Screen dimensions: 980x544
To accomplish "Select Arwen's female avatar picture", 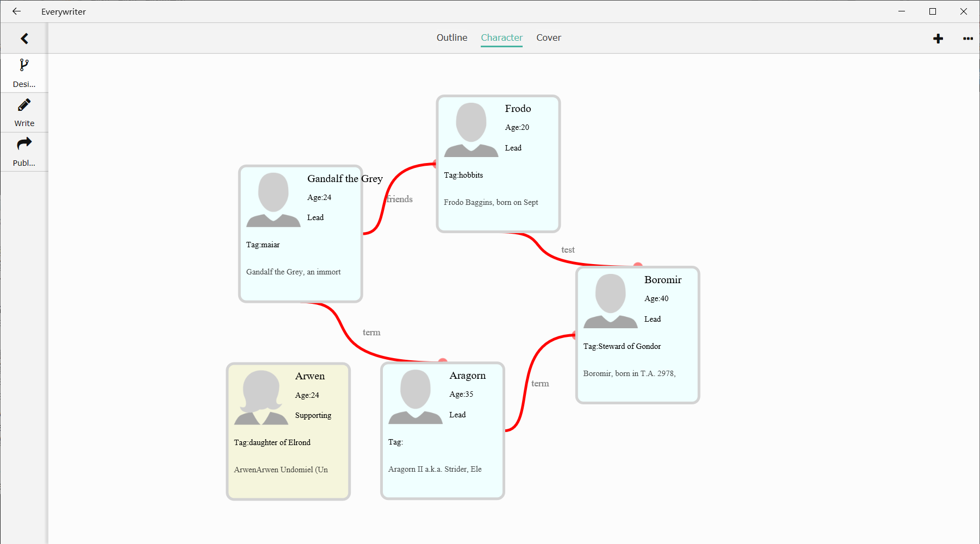I will pyautogui.click(x=261, y=397).
